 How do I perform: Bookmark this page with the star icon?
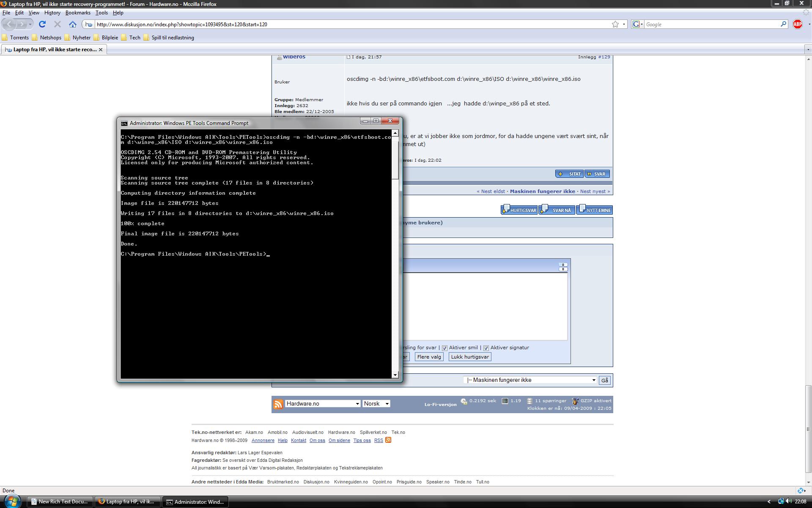pos(615,24)
